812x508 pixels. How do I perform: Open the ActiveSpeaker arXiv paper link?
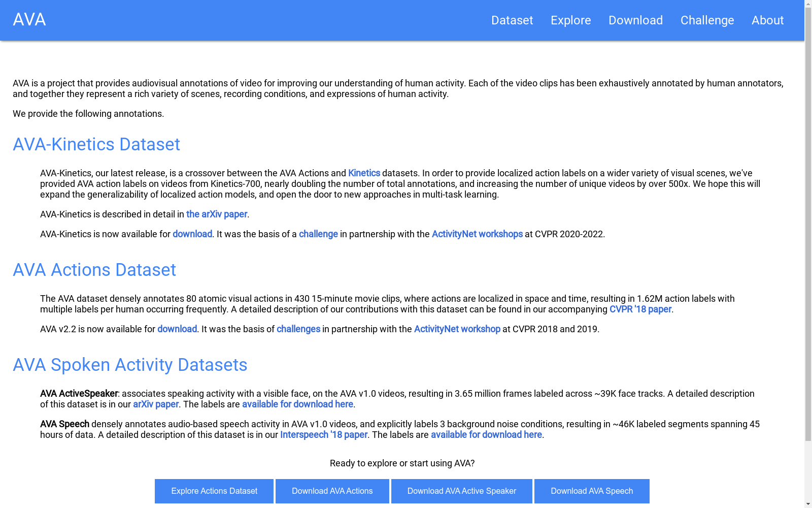pos(156,404)
